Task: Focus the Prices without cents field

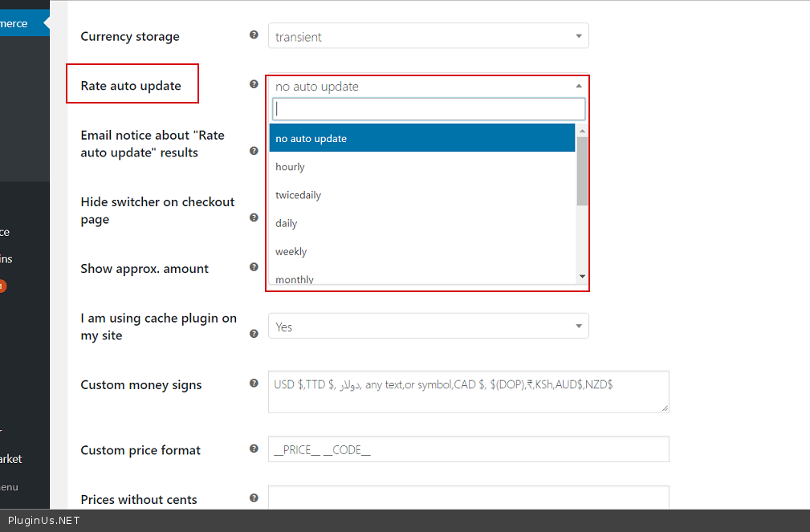Action: (x=469, y=497)
